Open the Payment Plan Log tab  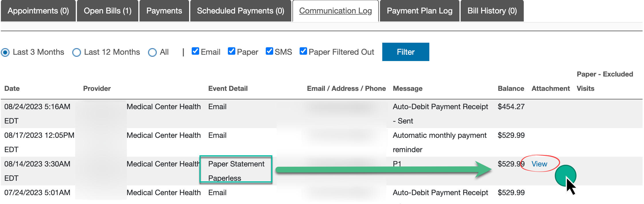pos(420,11)
